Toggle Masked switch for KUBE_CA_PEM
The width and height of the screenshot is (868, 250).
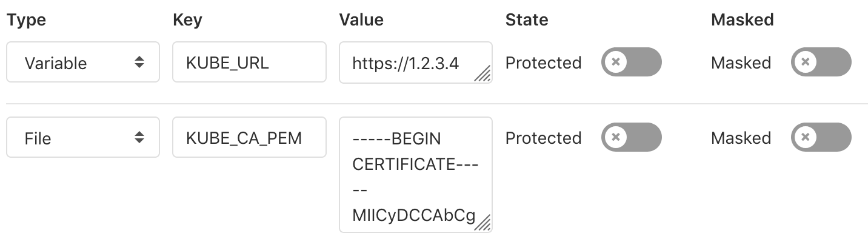(x=821, y=138)
